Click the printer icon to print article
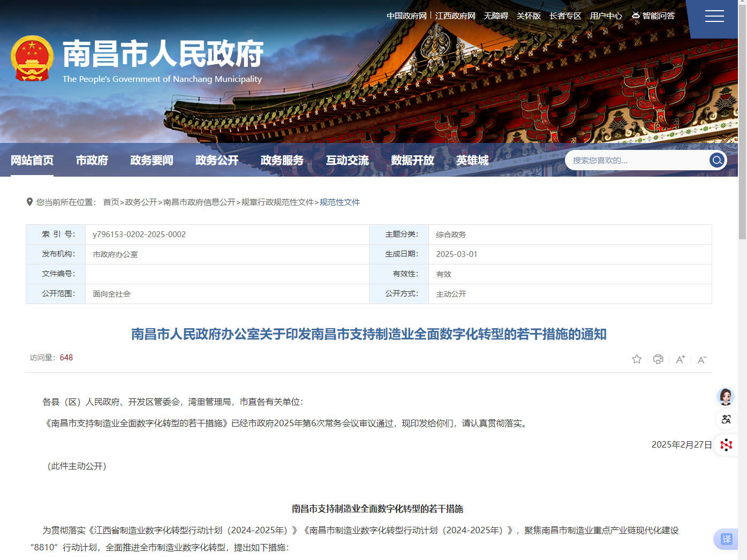This screenshot has height=560, width=747. click(x=658, y=359)
